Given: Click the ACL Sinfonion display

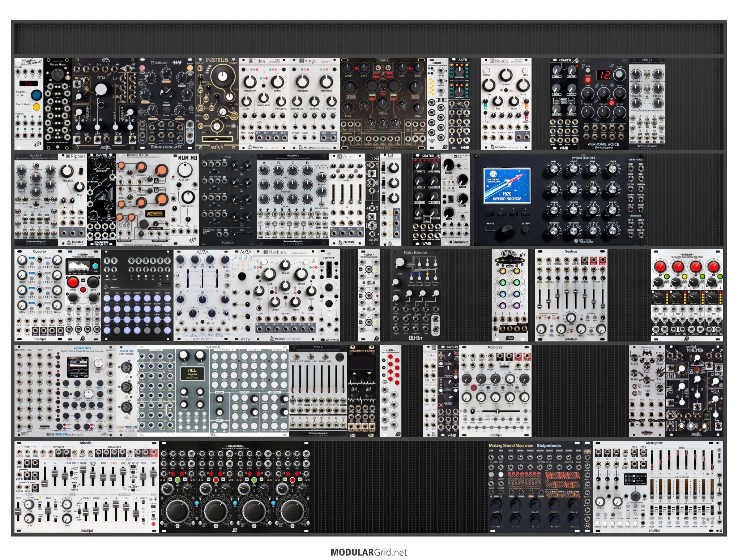Looking at the screenshot, I should pyautogui.click(x=192, y=374).
